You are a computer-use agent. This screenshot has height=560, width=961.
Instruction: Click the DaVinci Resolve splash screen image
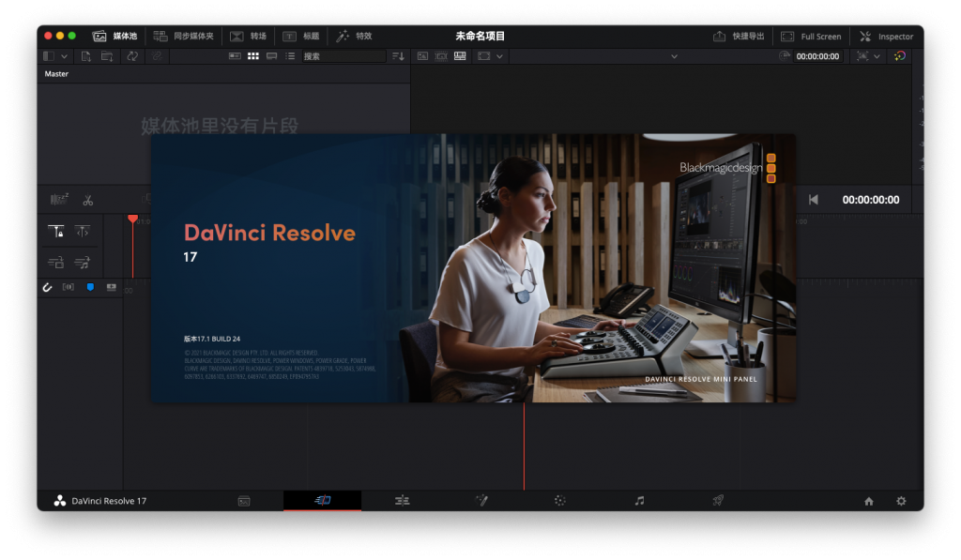[x=473, y=268]
